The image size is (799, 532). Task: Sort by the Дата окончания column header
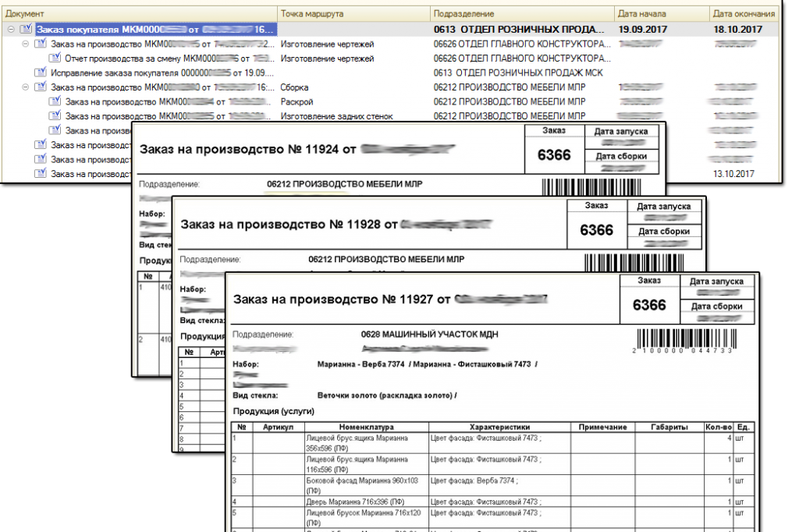click(x=744, y=14)
